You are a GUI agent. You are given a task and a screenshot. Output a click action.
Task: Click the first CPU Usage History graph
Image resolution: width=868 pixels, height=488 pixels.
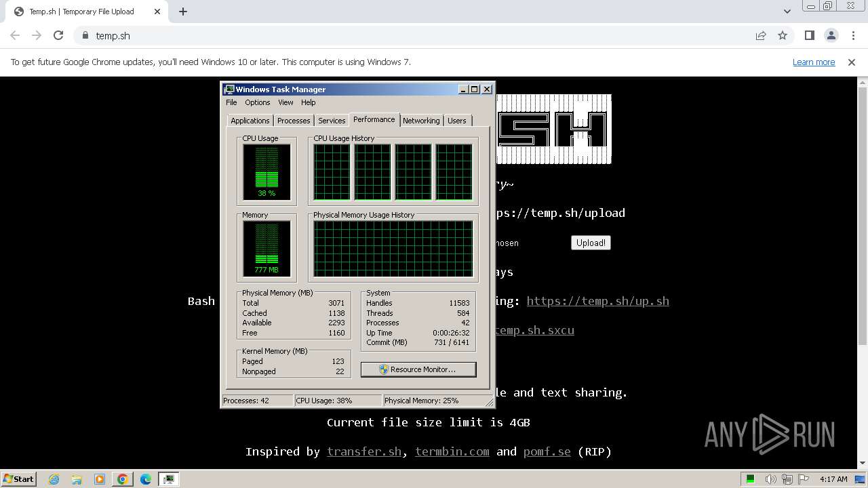point(332,172)
